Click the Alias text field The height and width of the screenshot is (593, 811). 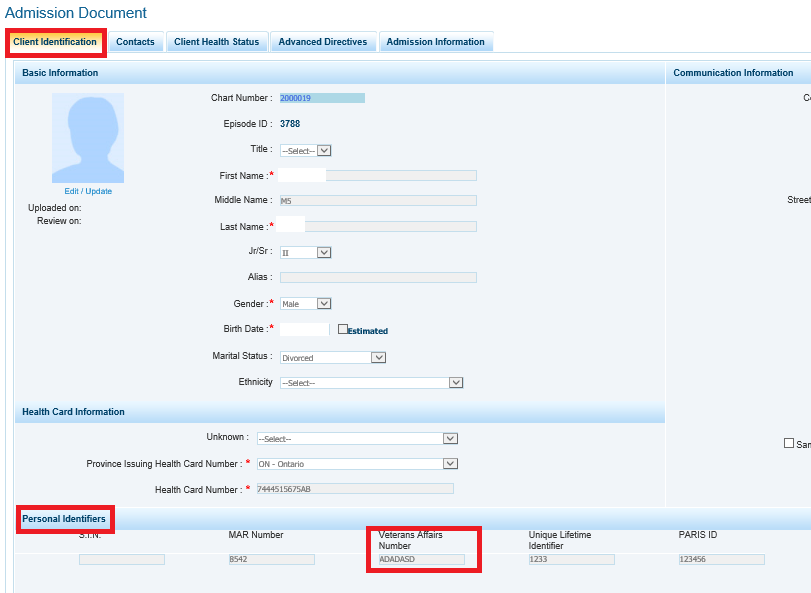click(378, 277)
